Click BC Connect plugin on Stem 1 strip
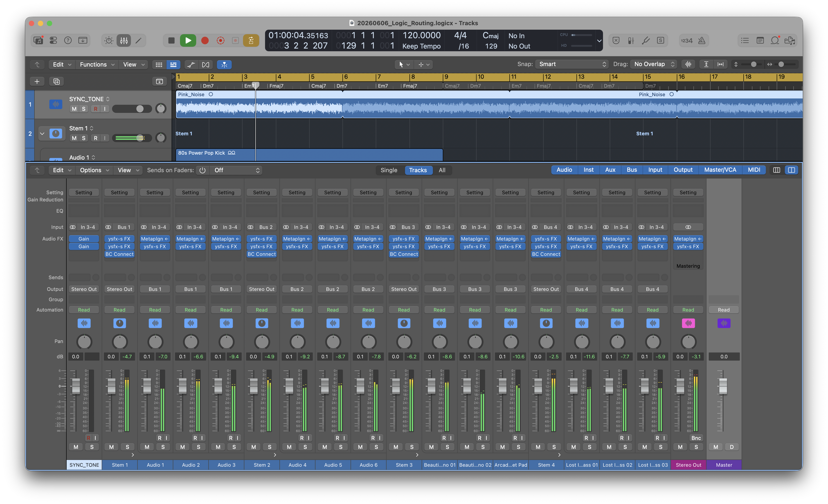Screen dimensions: 828x504 coord(119,254)
